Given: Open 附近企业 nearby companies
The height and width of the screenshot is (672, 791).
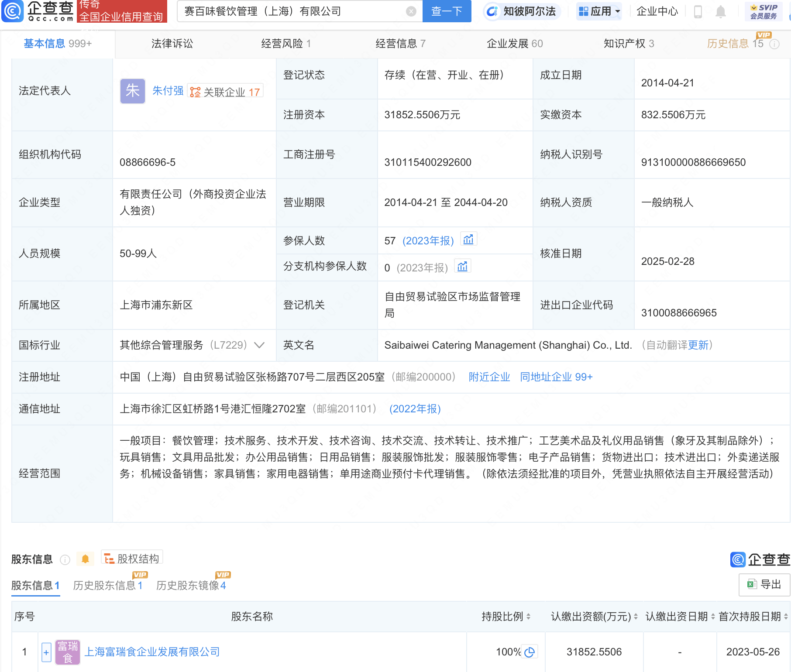Looking at the screenshot, I should (x=489, y=377).
